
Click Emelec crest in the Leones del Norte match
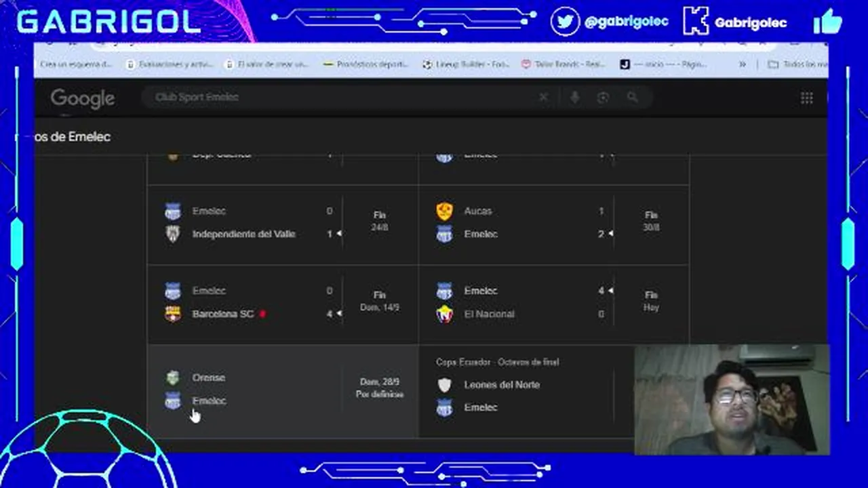pyautogui.click(x=444, y=408)
